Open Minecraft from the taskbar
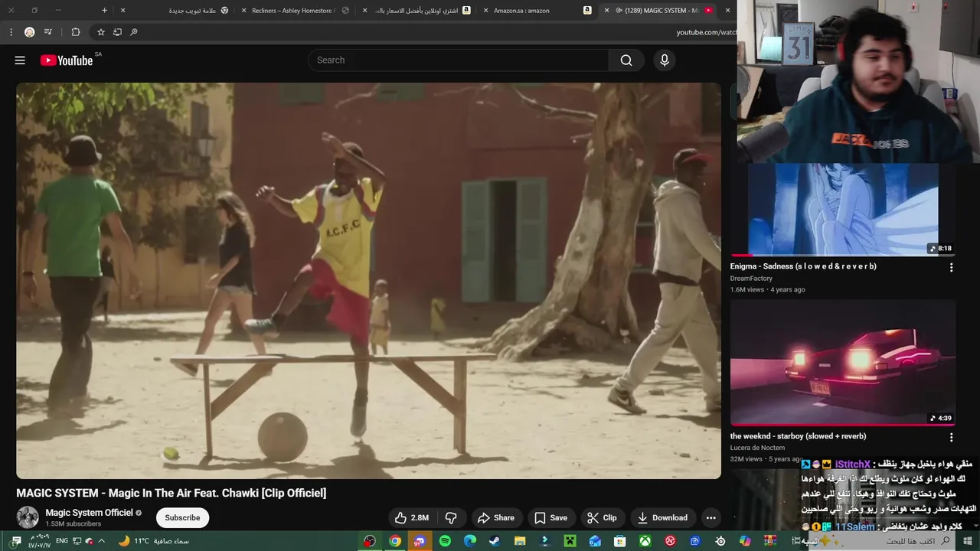 point(570,541)
